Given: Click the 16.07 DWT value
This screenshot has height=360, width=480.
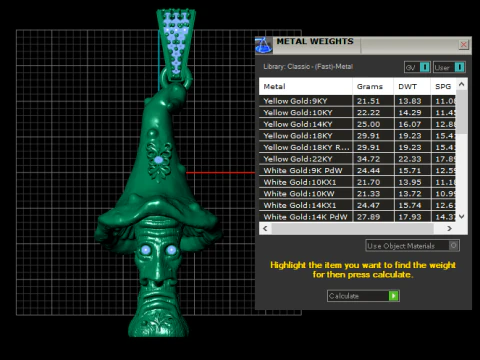Looking at the screenshot, I should [x=410, y=124].
